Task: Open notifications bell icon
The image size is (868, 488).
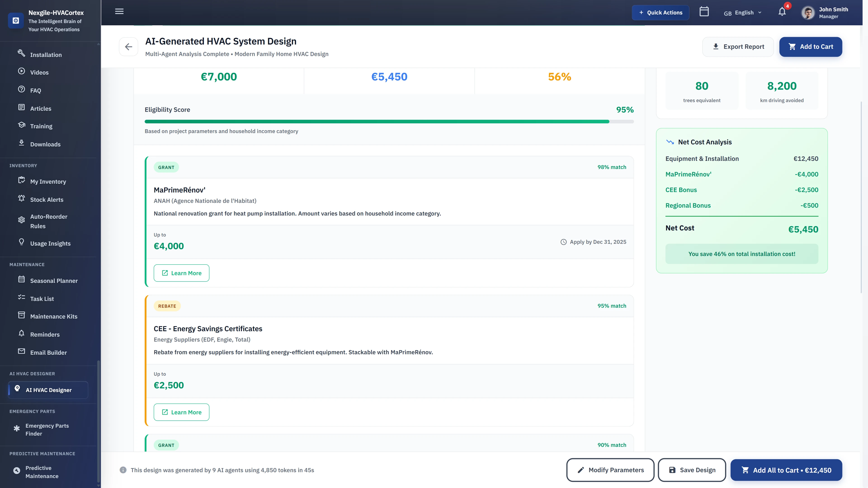Action: click(782, 12)
